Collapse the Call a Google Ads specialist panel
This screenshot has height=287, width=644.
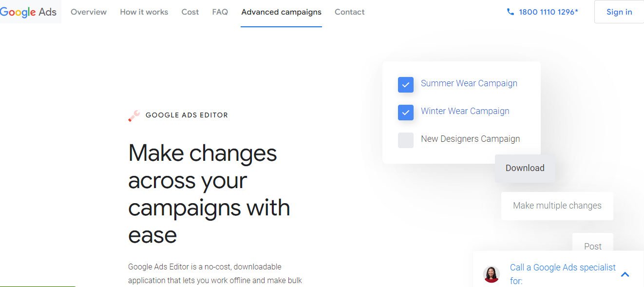pos(625,274)
